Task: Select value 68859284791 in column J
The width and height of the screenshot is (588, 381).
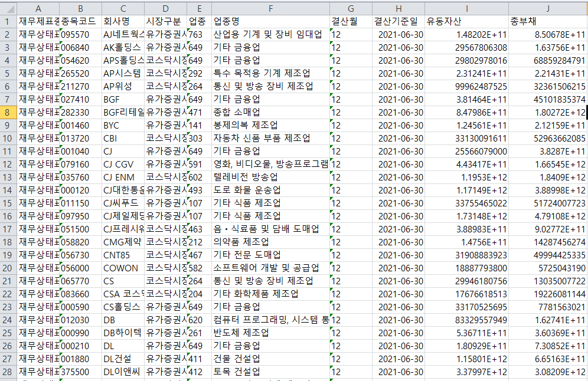Action: [548, 60]
